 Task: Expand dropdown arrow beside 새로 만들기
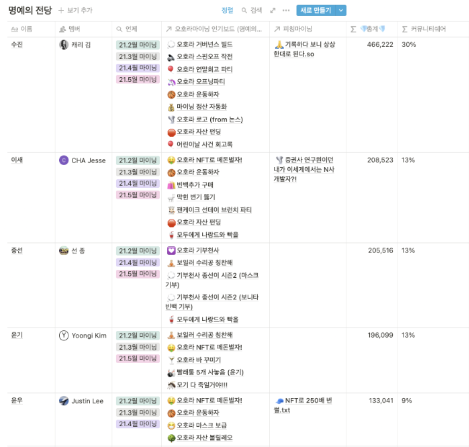tap(341, 10)
